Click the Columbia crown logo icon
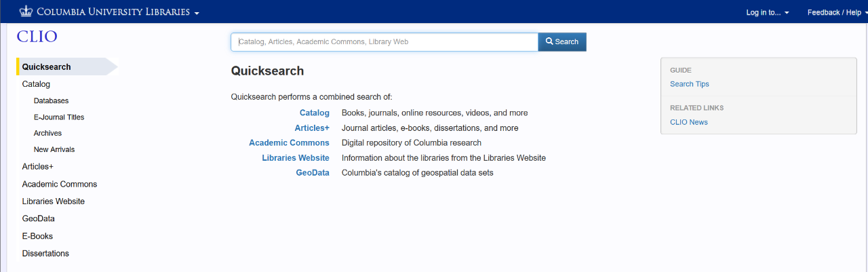Screen dimensions: 868x272 point(26,12)
